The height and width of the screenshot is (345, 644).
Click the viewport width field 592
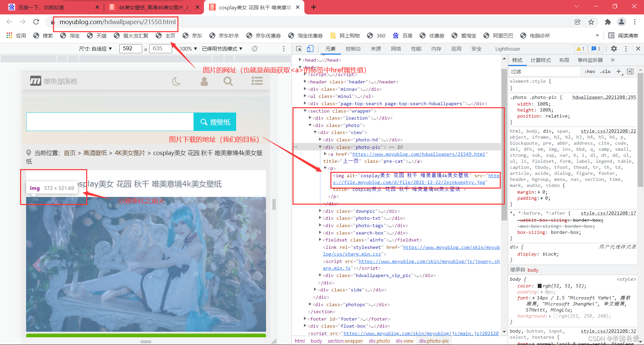click(130, 49)
